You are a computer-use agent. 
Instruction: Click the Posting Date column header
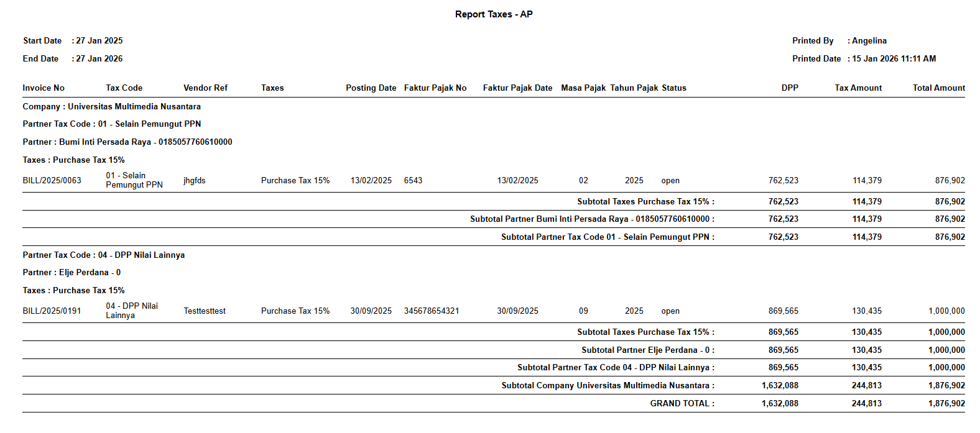click(x=371, y=88)
